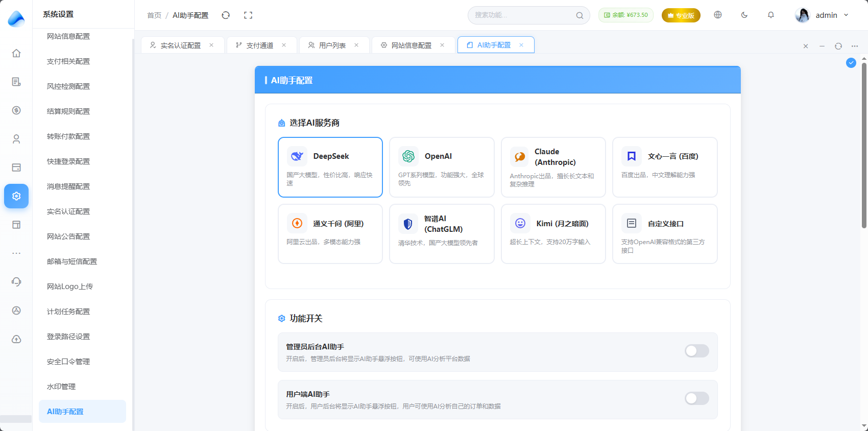Viewport: 868px width, 431px height.
Task: Click the OpenAI logo icon
Action: click(x=408, y=156)
